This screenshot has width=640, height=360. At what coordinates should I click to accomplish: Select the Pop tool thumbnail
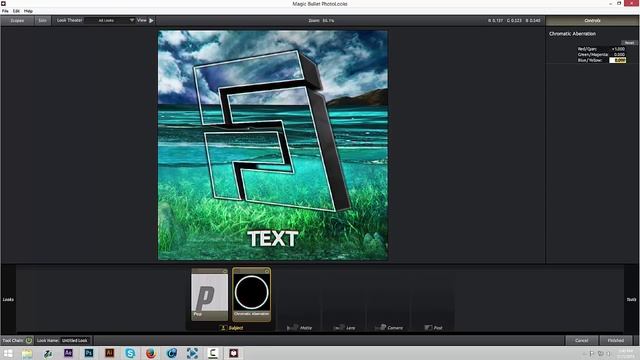(210, 295)
